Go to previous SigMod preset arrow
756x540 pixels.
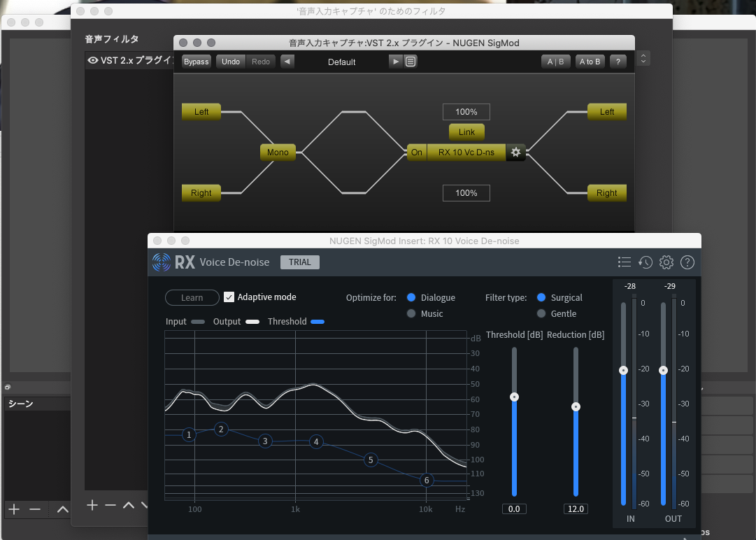coord(287,62)
